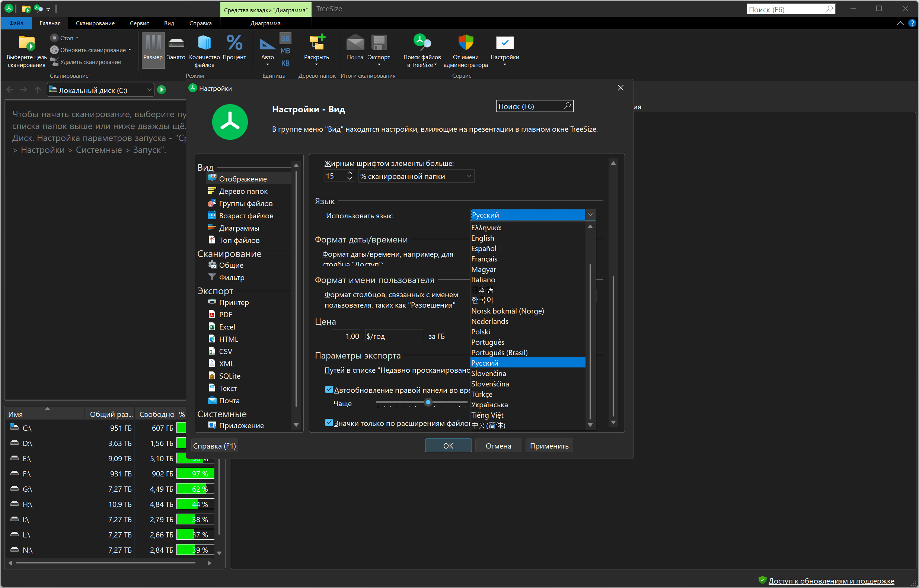Click the settings dialog Поиск (F6) field
The height and width of the screenshot is (588, 919).
(529, 106)
